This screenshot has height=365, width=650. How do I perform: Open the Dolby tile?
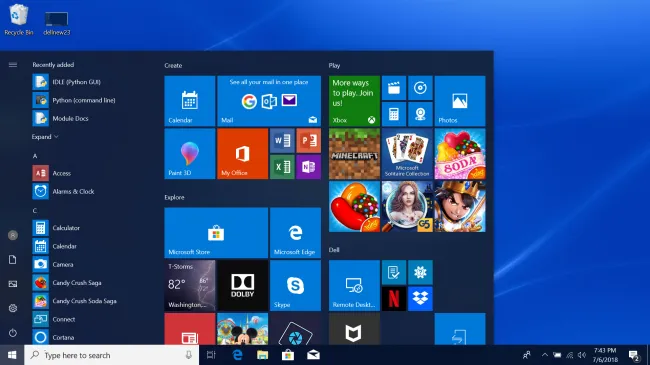tap(243, 285)
